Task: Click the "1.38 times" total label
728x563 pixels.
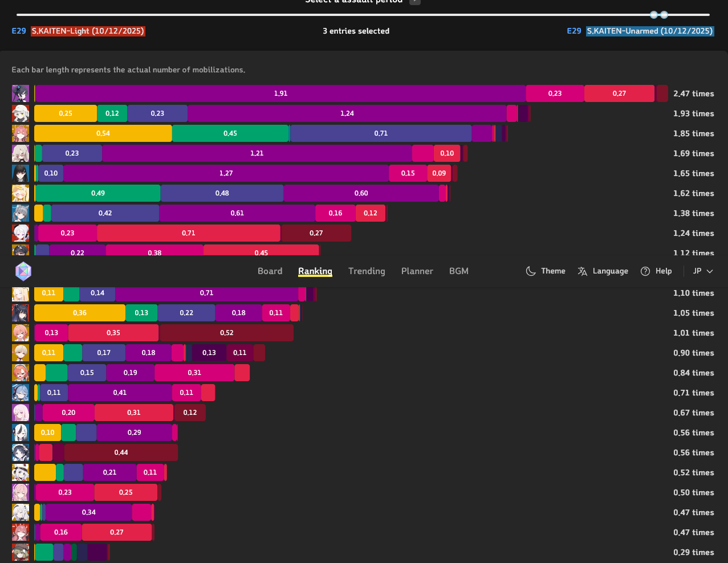Action: pyautogui.click(x=693, y=213)
